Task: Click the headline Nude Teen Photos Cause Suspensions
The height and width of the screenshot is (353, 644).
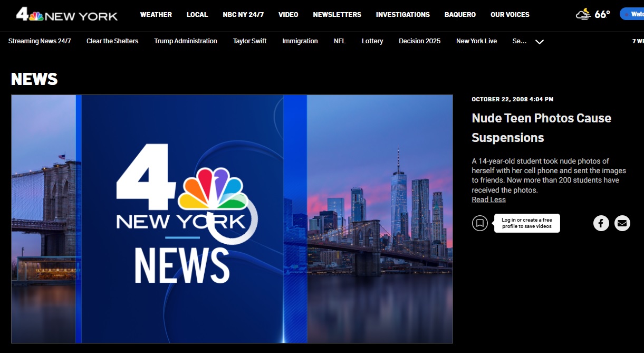Action: [x=542, y=128]
